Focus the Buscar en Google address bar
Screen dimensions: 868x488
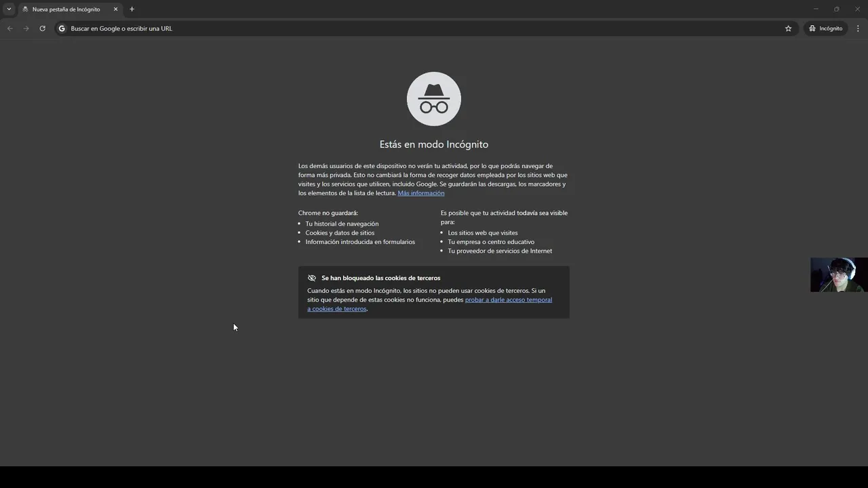[425, 28]
